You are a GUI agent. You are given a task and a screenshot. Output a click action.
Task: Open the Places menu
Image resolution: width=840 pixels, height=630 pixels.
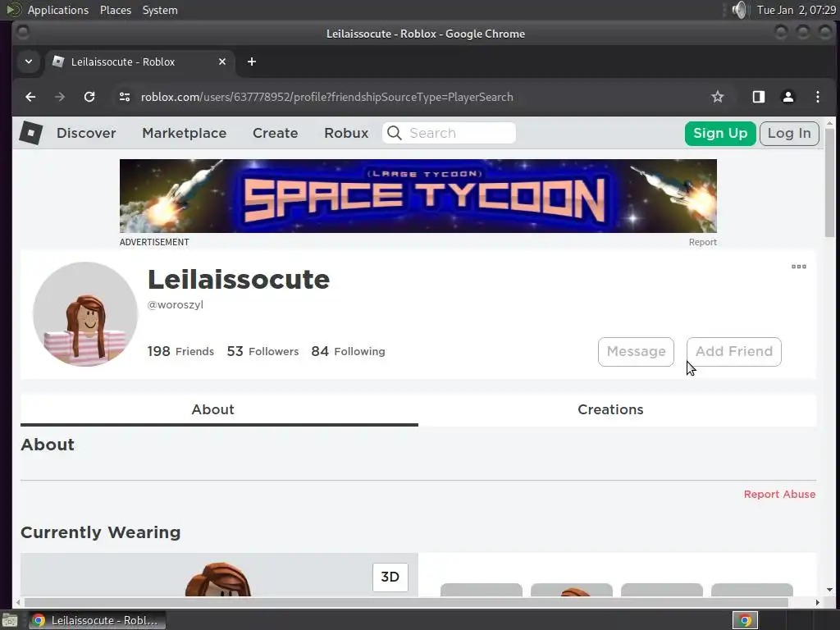click(x=115, y=10)
